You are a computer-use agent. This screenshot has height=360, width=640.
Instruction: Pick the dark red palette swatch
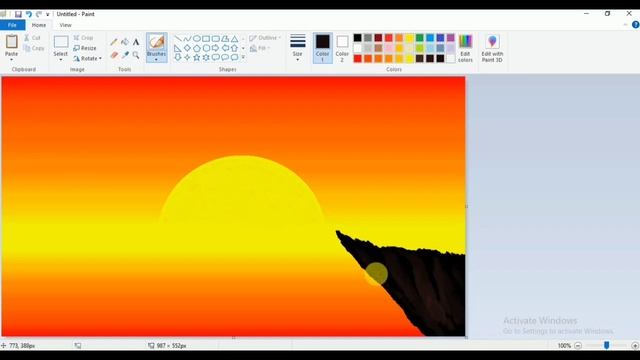pos(378,38)
